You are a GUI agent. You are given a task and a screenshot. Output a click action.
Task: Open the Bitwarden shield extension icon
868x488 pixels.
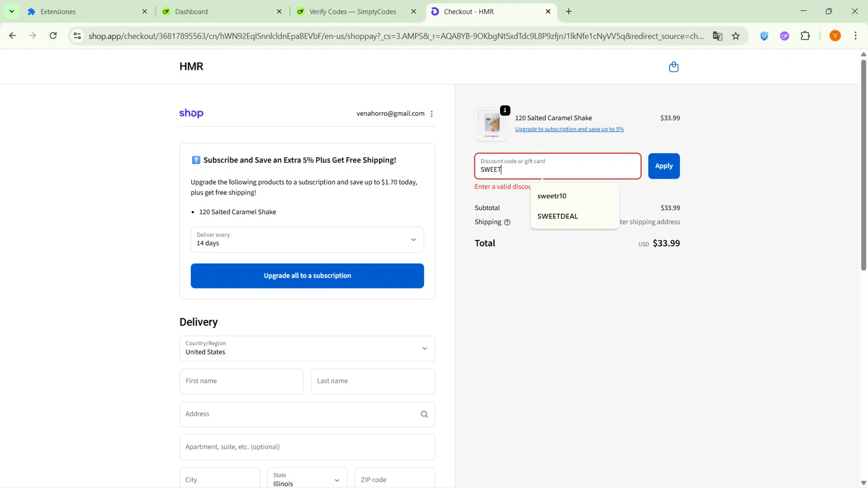[764, 36]
